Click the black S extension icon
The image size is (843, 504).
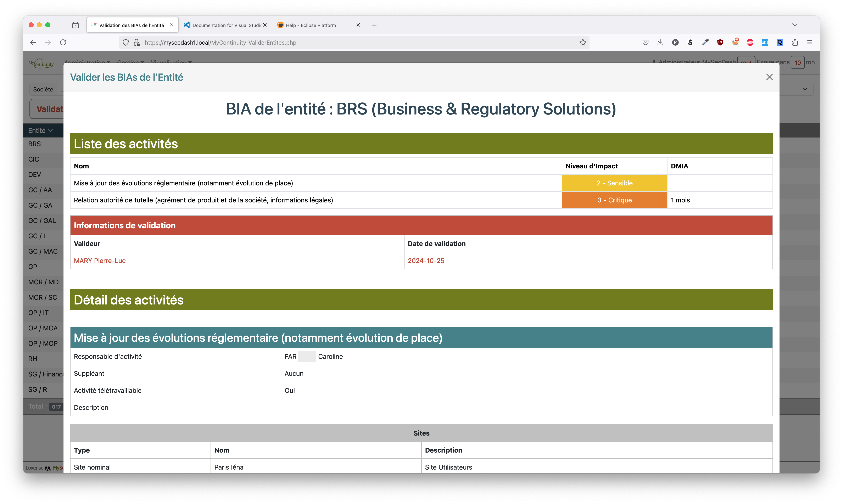click(x=690, y=43)
